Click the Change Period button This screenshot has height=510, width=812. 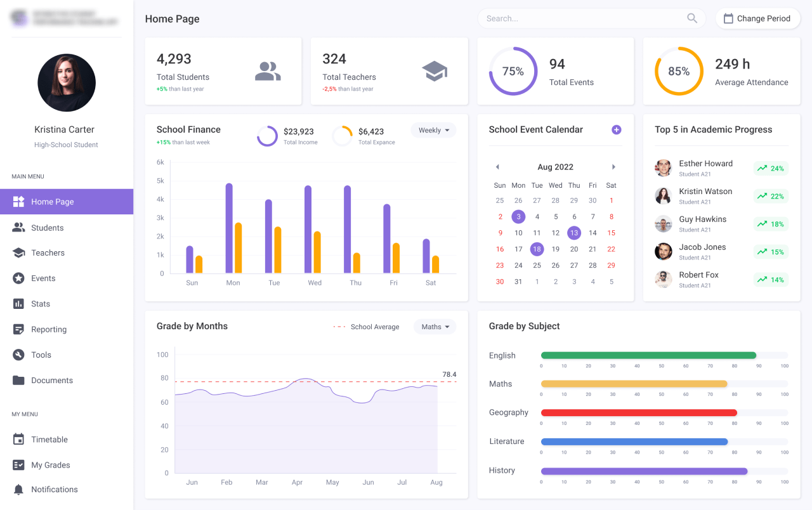[x=757, y=18]
